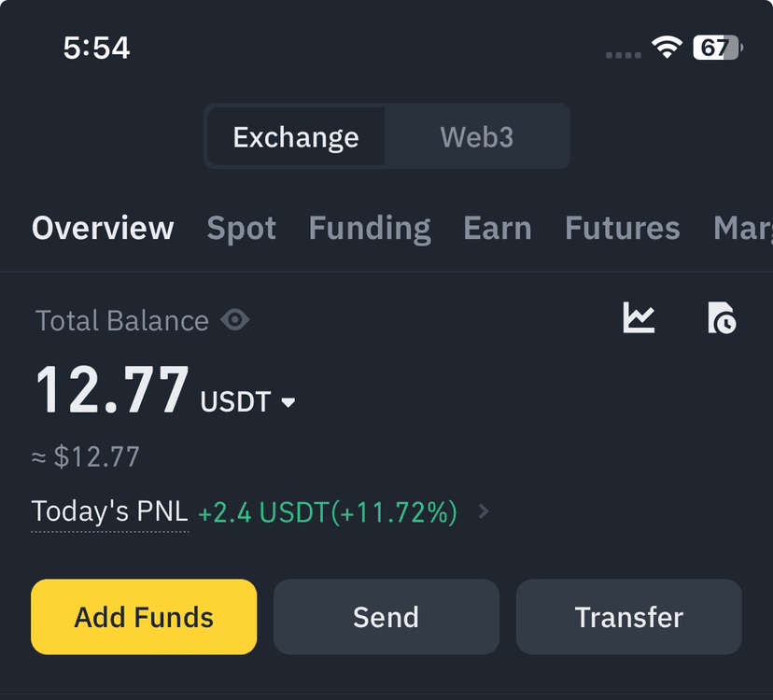
Task: Tap the Wi-Fi status icon
Action: tap(667, 48)
